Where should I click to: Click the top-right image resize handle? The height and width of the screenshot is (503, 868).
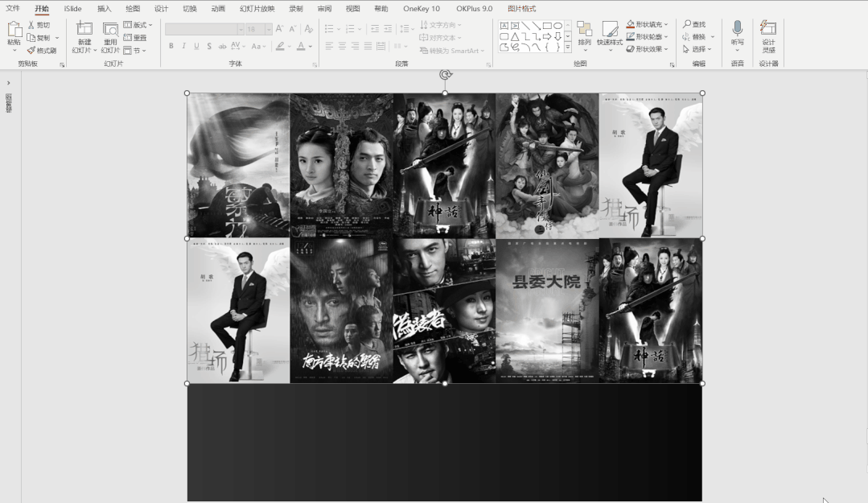pos(702,93)
